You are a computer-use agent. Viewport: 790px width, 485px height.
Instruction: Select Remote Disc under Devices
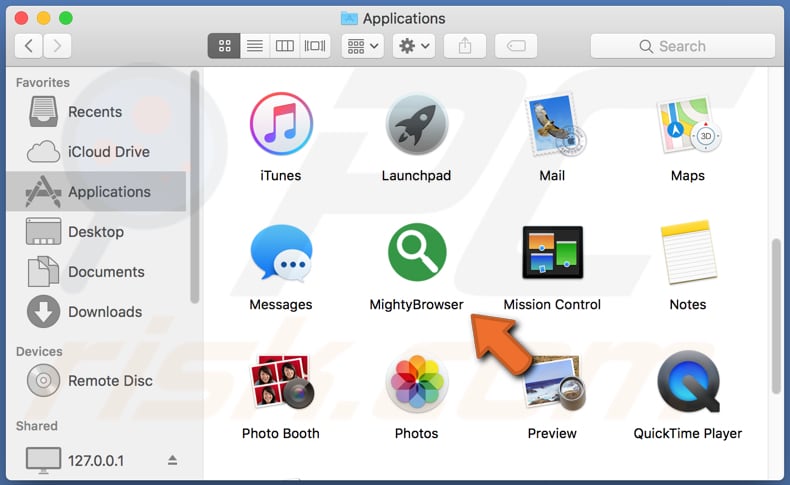click(x=96, y=381)
